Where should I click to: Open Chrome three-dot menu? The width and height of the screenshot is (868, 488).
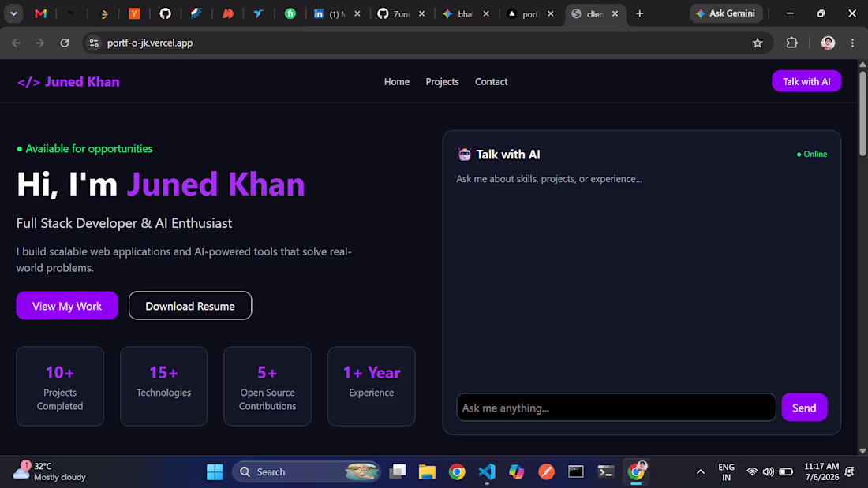[852, 43]
